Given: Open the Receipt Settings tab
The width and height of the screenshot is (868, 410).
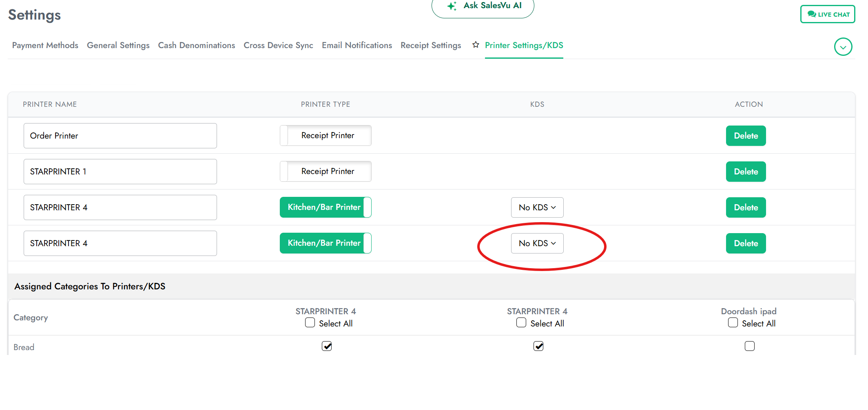Looking at the screenshot, I should (x=431, y=45).
